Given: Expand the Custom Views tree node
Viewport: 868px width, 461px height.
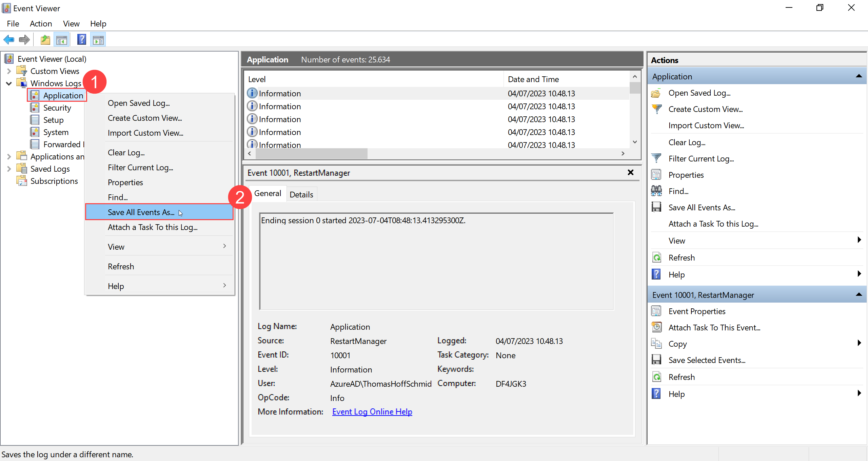Looking at the screenshot, I should (8, 71).
